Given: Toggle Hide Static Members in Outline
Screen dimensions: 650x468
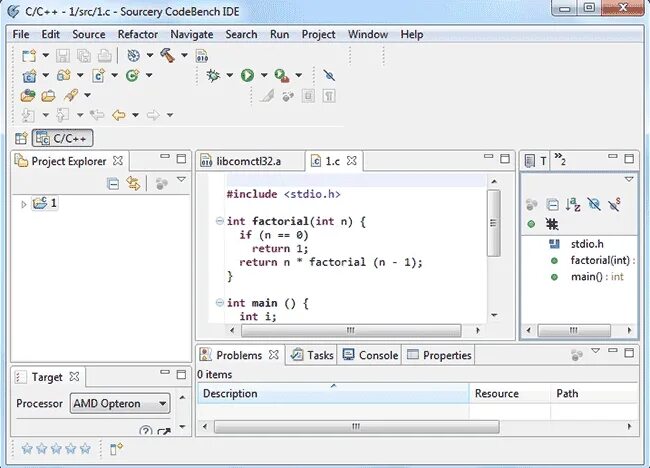Looking at the screenshot, I should tap(614, 204).
